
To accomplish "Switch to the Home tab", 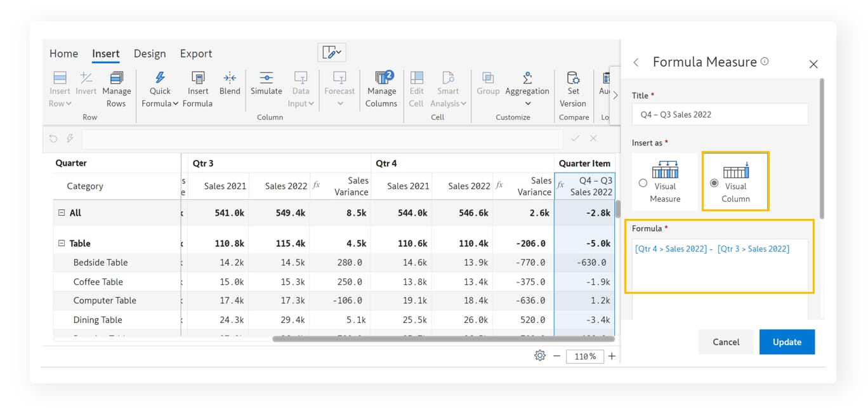I will coord(64,54).
